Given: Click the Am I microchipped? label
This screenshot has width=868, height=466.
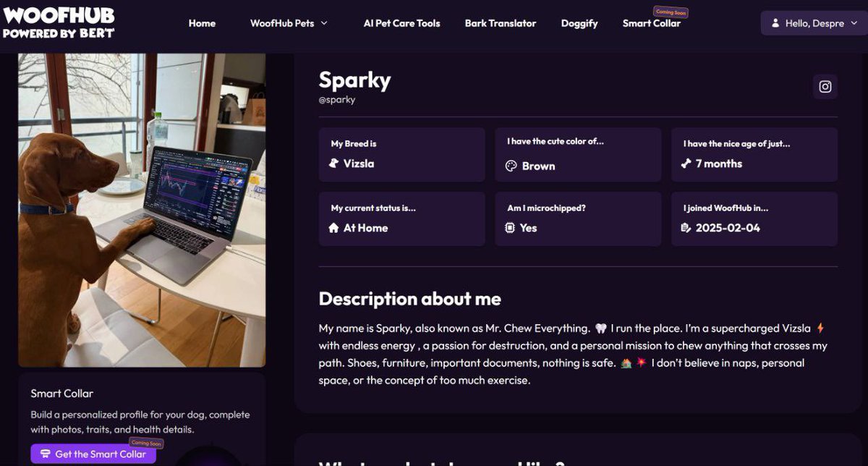Looking at the screenshot, I should coord(546,208).
